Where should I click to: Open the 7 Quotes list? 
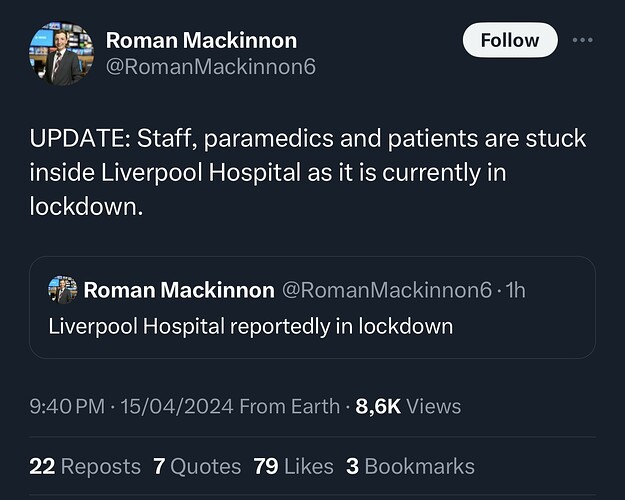197,466
